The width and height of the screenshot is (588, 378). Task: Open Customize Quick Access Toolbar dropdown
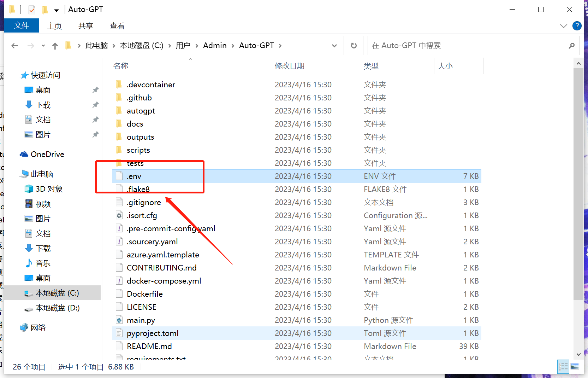tap(57, 10)
